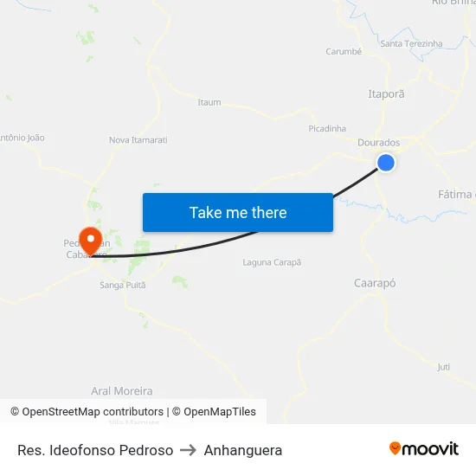Image resolution: width=476 pixels, height=476 pixels.
Task: Open the OpenMapTiles attribution link
Action: (x=214, y=412)
